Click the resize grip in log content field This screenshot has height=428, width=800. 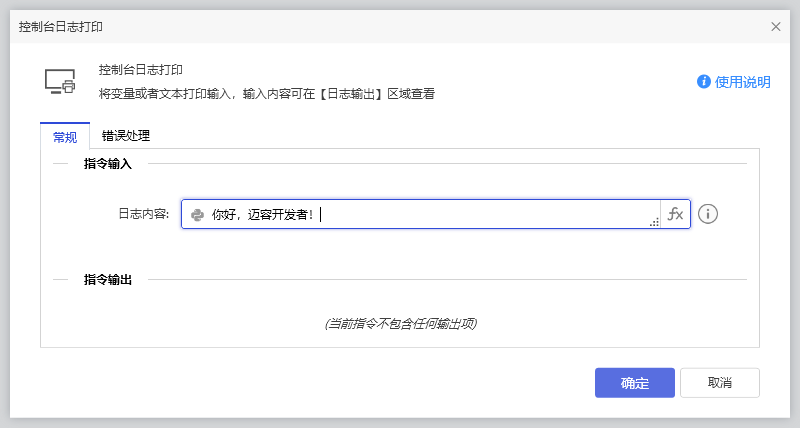click(x=654, y=222)
